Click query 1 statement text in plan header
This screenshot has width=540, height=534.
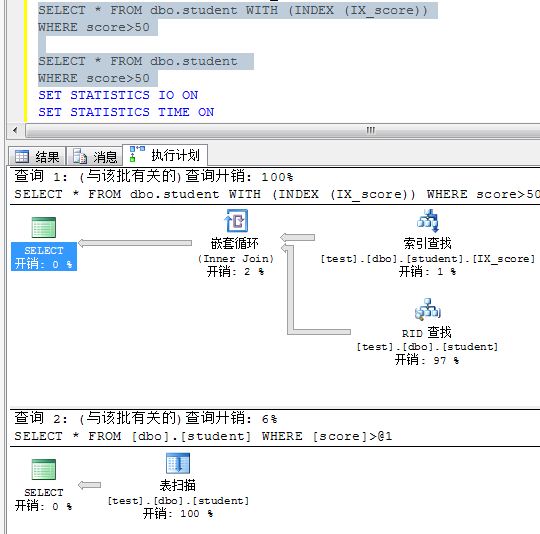(x=277, y=194)
